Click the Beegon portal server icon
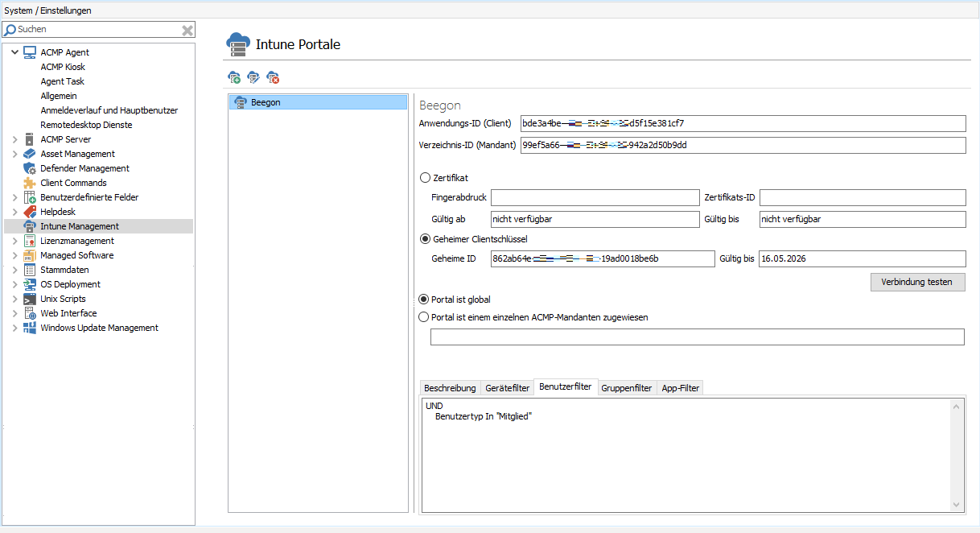The width and height of the screenshot is (980, 533). [x=240, y=102]
